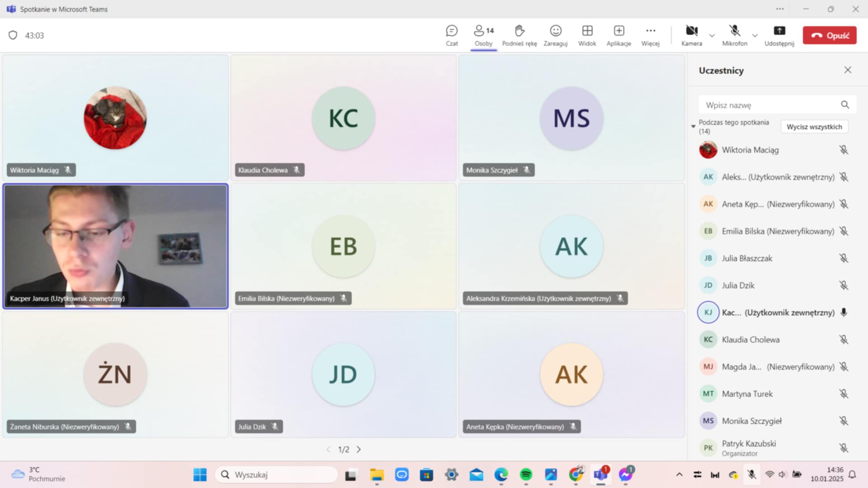Open notifications bell in taskbar
868x488 pixels.
[852, 474]
